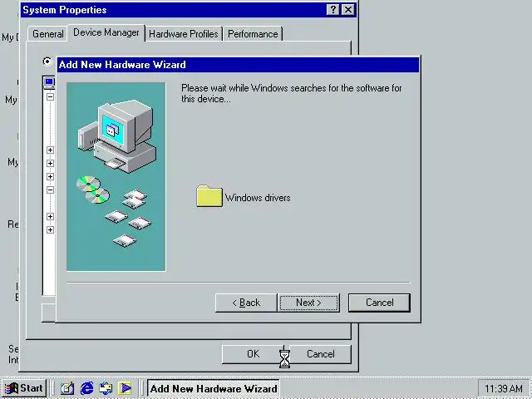Select the radio button in Device Manager
This screenshot has height=399, width=532.
pos(47,61)
